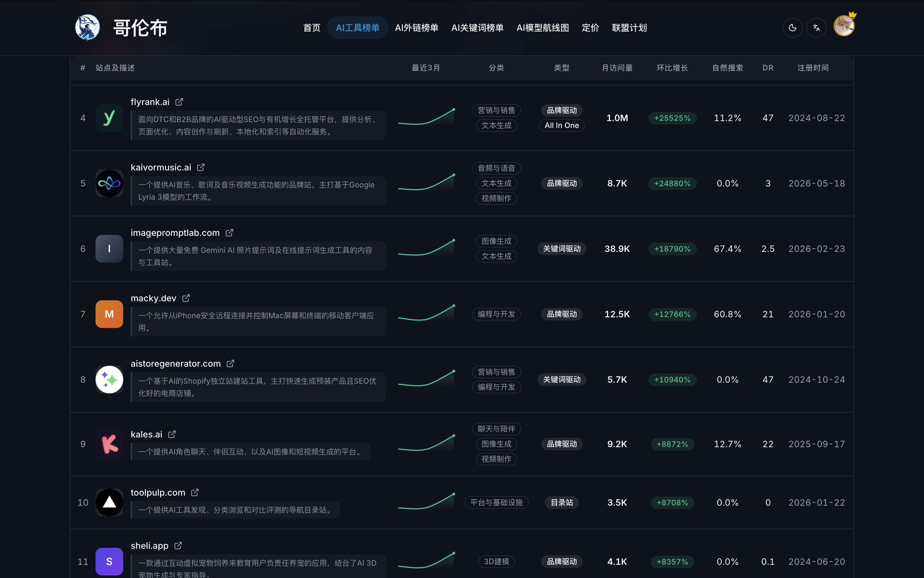Go to the 首页 nav item
The width and height of the screenshot is (924, 578).
[312, 28]
